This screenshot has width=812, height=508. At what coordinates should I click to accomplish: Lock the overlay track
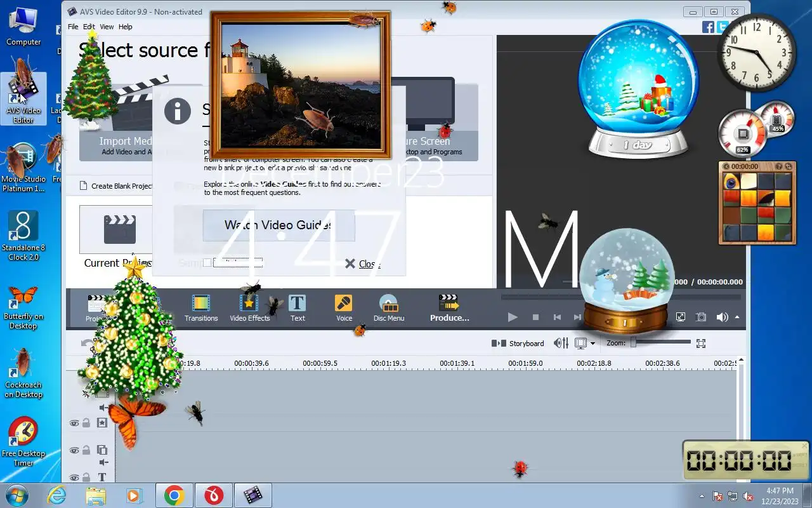pyautogui.click(x=86, y=450)
